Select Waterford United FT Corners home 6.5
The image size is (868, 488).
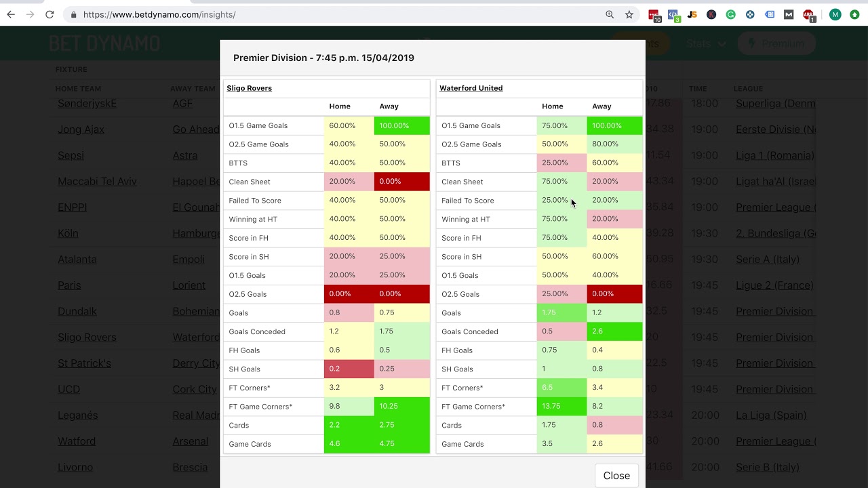coord(561,388)
